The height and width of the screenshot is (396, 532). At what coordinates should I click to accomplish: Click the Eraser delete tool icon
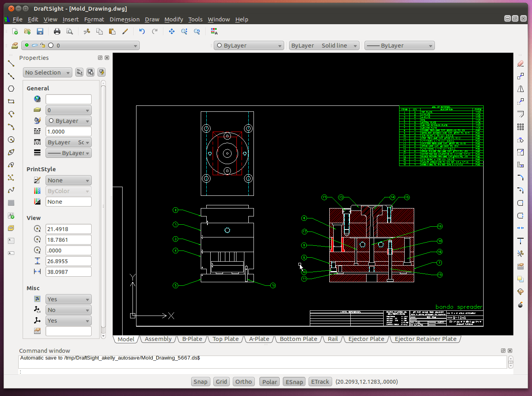coord(520,63)
